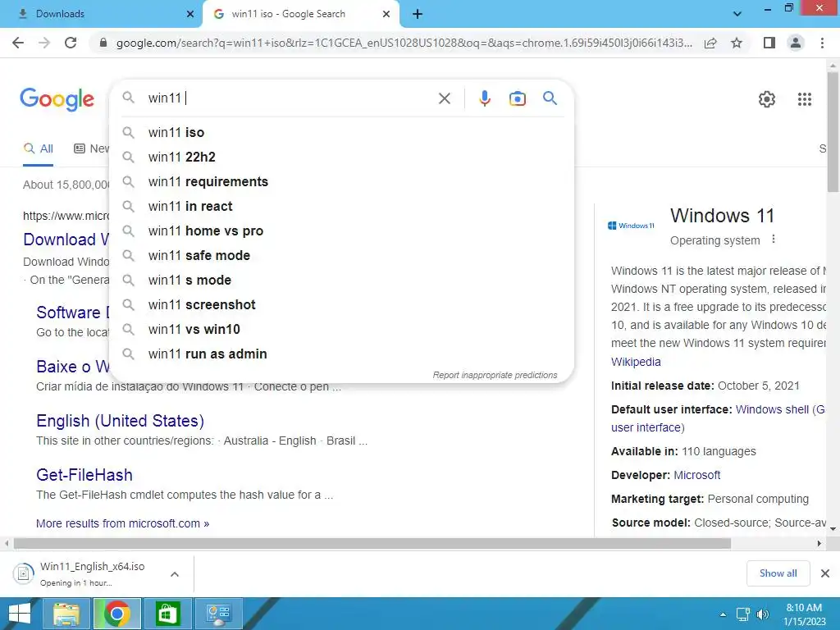
Task: Click the Win11_English_x64.iso download item
Action: point(89,573)
